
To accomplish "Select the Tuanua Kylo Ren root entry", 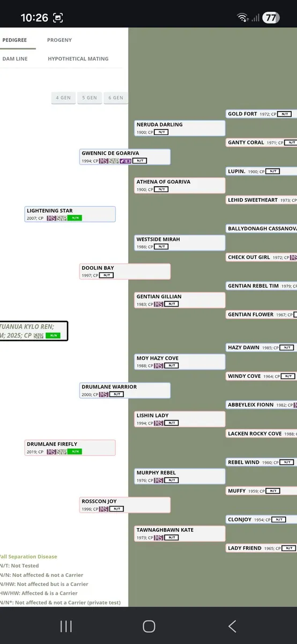I will 33,331.
